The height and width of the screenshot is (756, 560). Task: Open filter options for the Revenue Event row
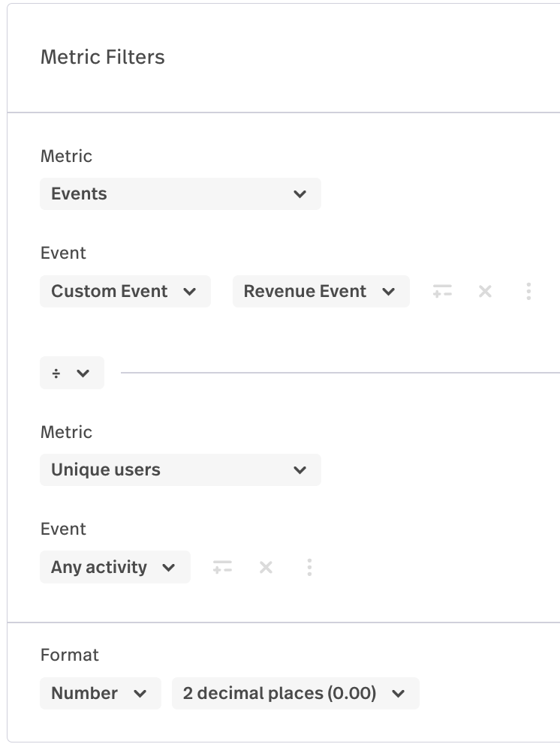pos(442,291)
